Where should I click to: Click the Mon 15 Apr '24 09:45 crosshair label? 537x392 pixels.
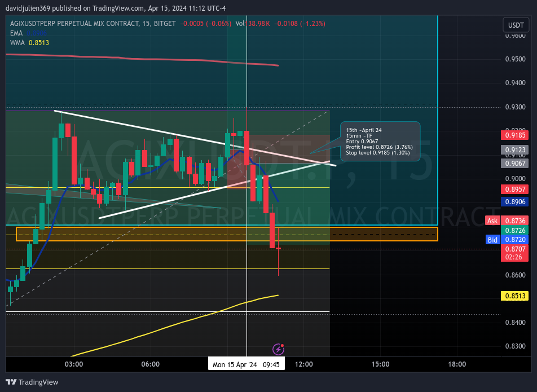pos(247,364)
